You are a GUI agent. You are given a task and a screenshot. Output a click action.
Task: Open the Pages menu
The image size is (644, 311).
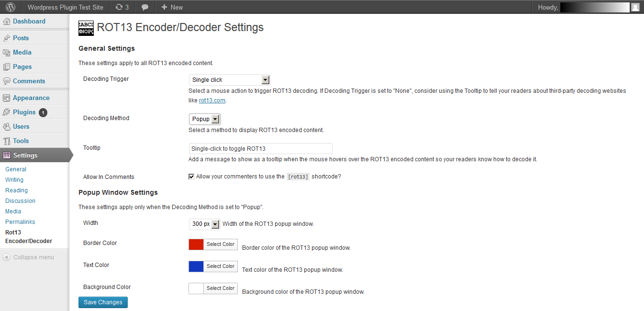[x=22, y=67]
